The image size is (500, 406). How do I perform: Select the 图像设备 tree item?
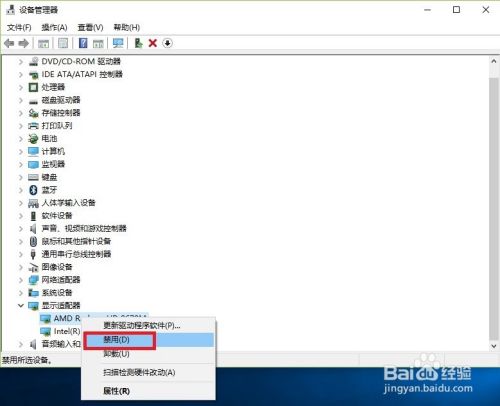tap(57, 267)
